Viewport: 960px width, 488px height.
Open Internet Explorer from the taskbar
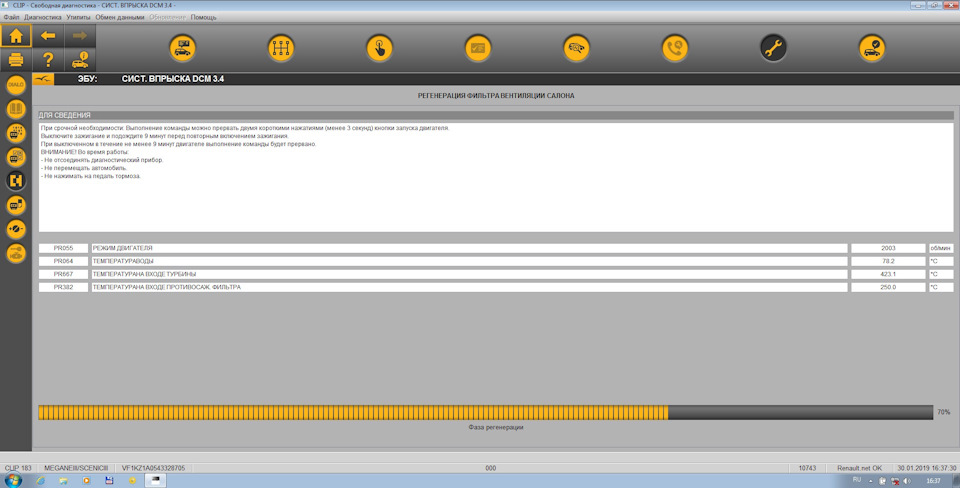pos(40,481)
